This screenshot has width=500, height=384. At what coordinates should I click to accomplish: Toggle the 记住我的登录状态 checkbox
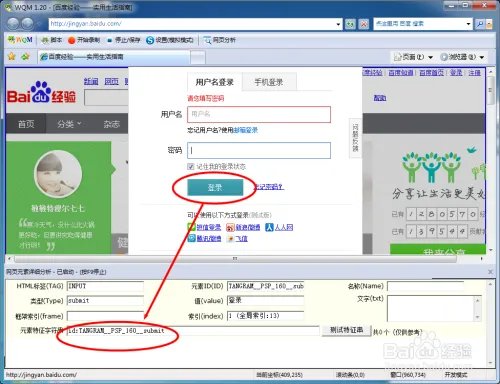point(191,166)
